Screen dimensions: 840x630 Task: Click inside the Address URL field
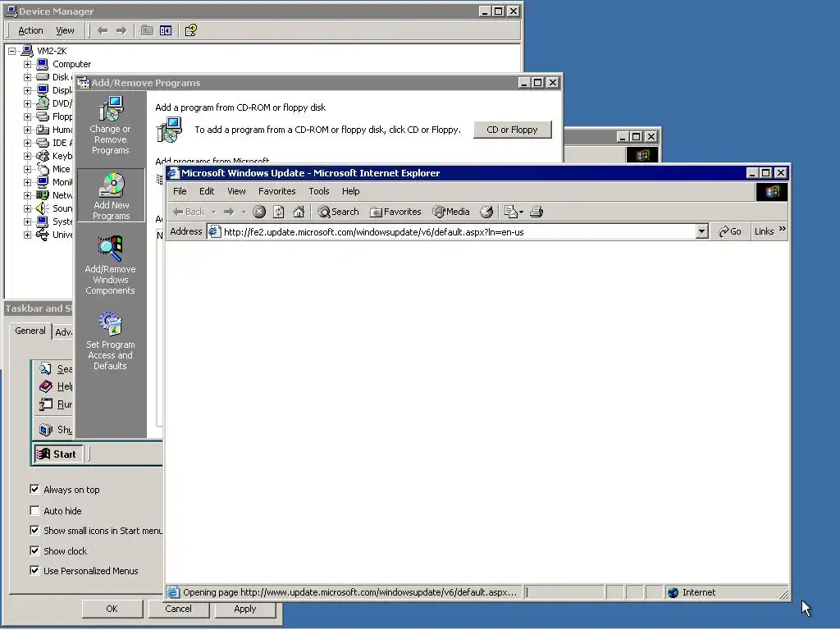point(451,231)
